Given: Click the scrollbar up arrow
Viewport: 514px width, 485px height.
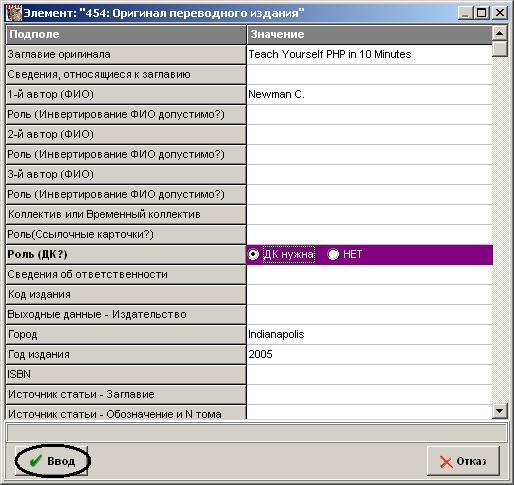Looking at the screenshot, I should point(499,33).
